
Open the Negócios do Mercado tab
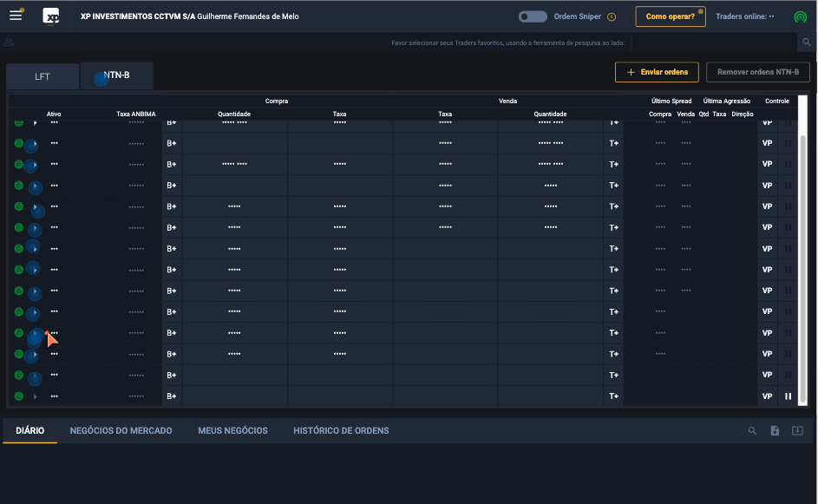[x=121, y=430]
